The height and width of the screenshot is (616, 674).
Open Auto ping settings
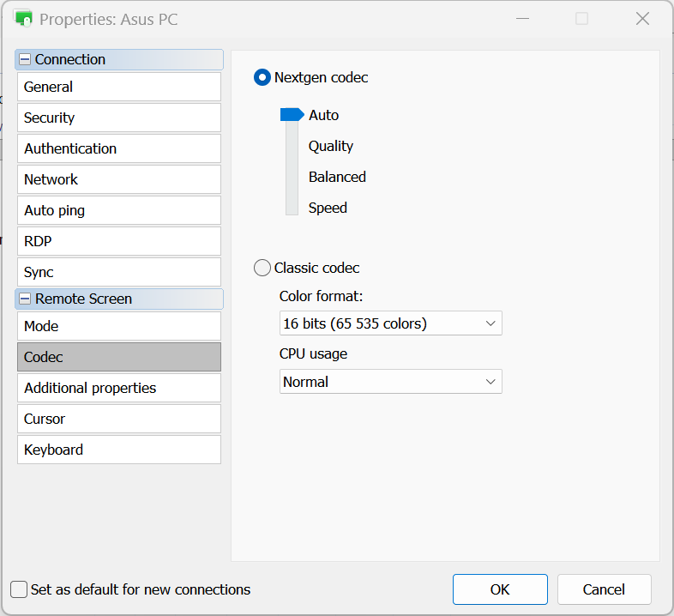[119, 210]
